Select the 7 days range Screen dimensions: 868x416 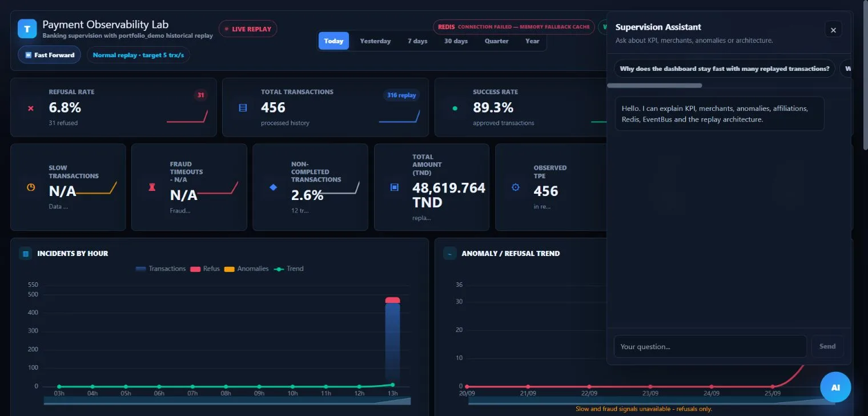click(x=417, y=41)
